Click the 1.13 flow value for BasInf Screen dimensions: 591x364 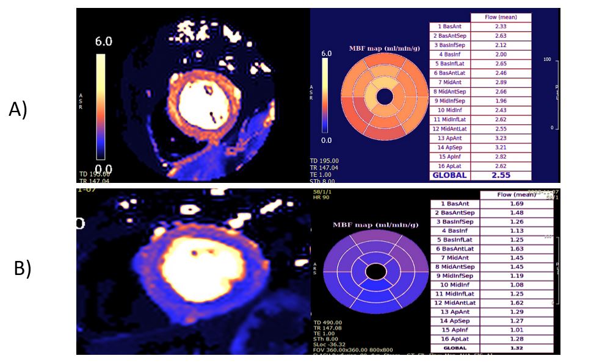517,232
